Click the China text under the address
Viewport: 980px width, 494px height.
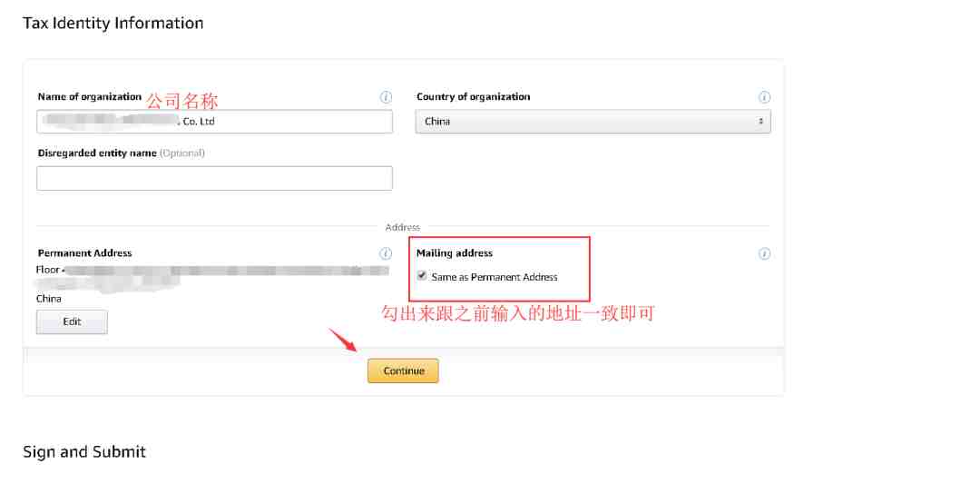tap(49, 299)
